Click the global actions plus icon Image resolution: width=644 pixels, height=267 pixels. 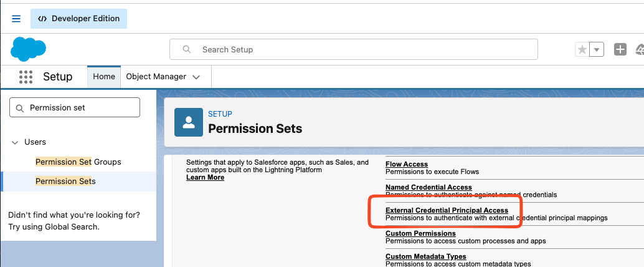point(620,50)
